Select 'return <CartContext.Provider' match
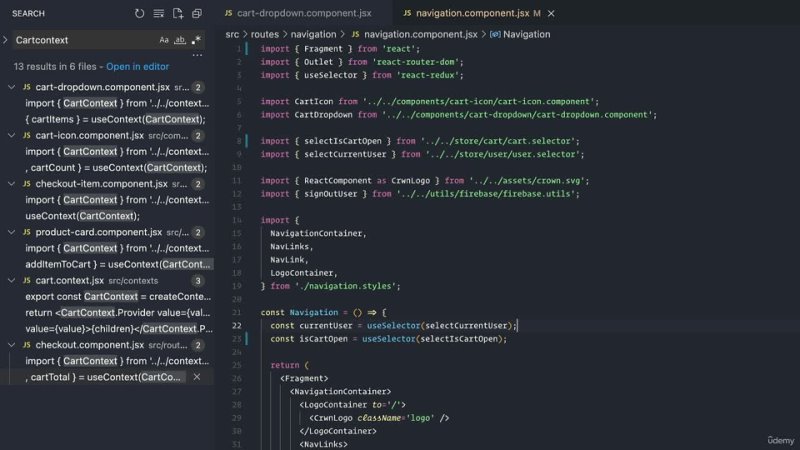This screenshot has width=800, height=450. 118,313
